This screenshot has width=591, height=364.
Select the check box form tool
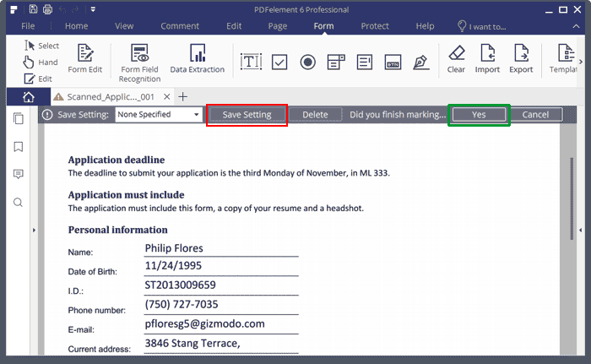coord(280,62)
